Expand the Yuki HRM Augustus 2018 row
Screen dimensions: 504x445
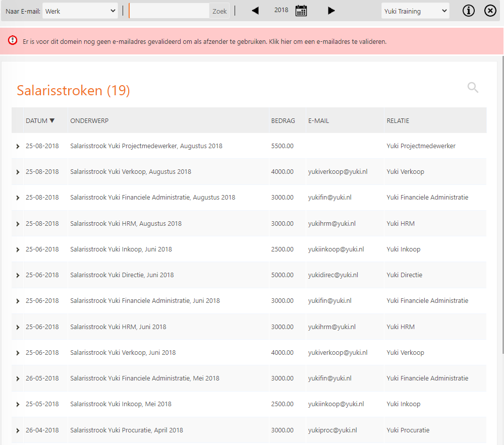point(18,224)
